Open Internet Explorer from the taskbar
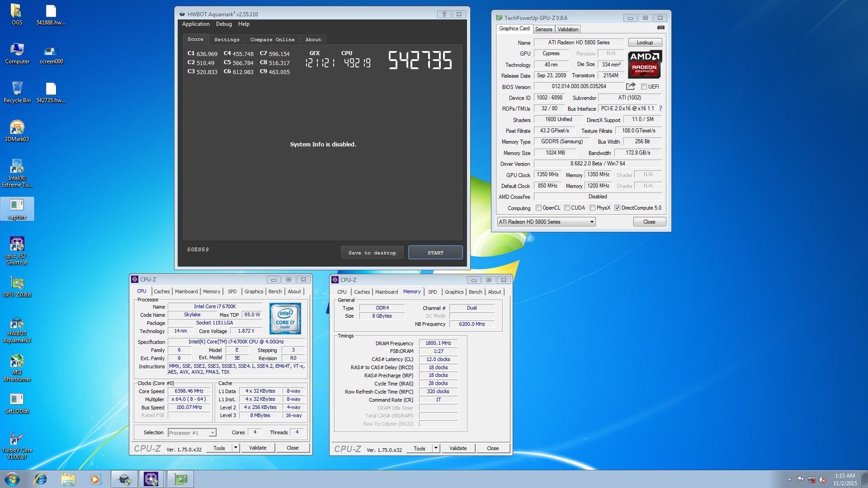The width and height of the screenshot is (868, 488). [x=41, y=479]
